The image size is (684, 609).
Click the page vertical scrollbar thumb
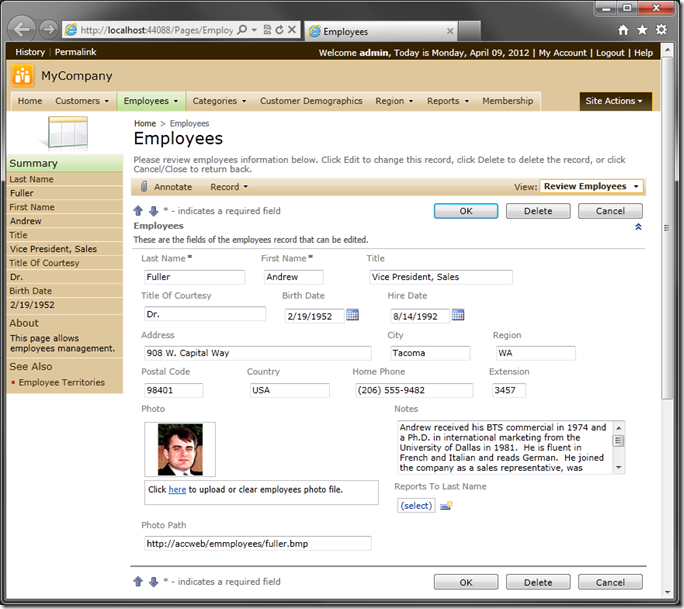[667, 227]
